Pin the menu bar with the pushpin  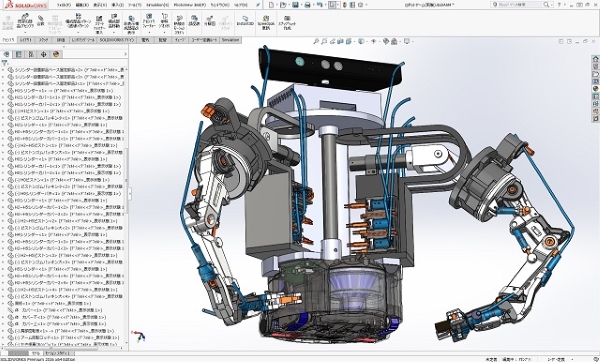pos(258,5)
